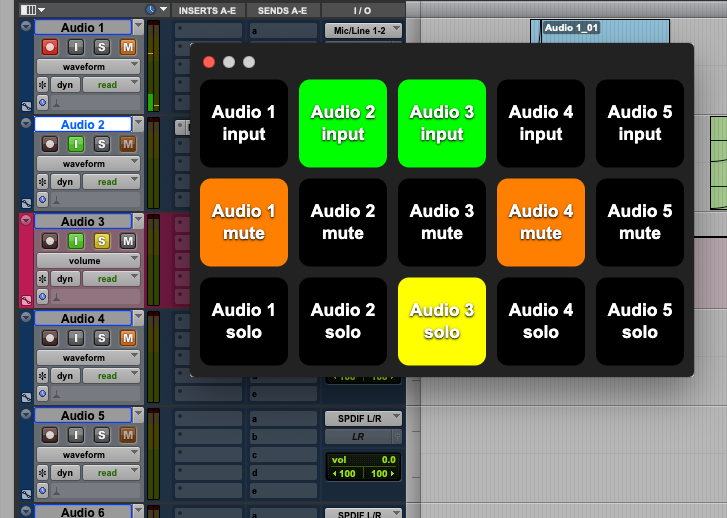This screenshot has height=518, width=727.
Task: Open Mic/Line 1-2 input path selector
Action: coord(363,31)
